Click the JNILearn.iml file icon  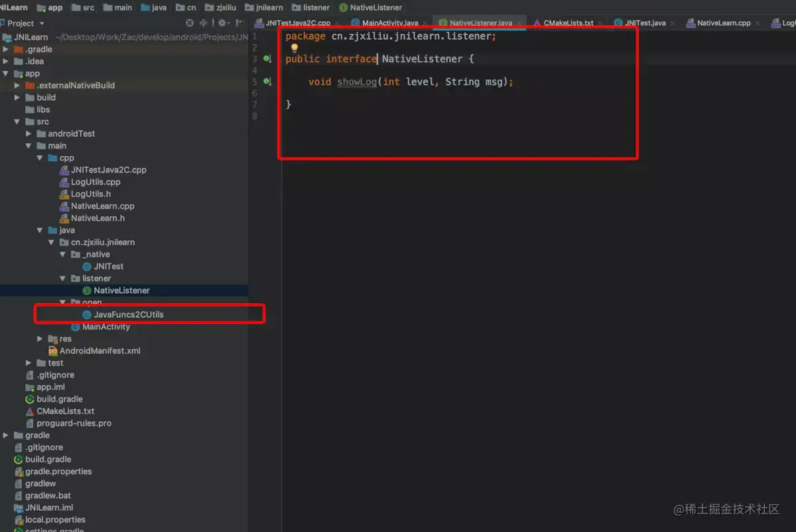[19, 508]
